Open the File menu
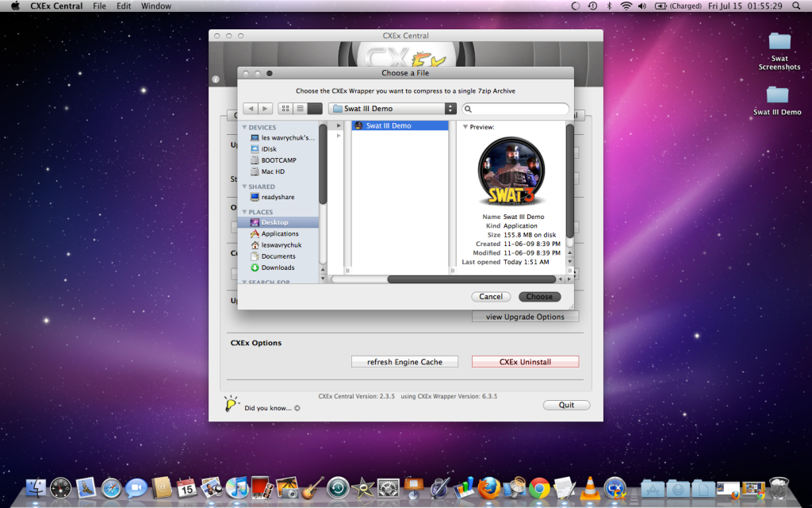Screen dimensions: 812x508 click(x=99, y=6)
